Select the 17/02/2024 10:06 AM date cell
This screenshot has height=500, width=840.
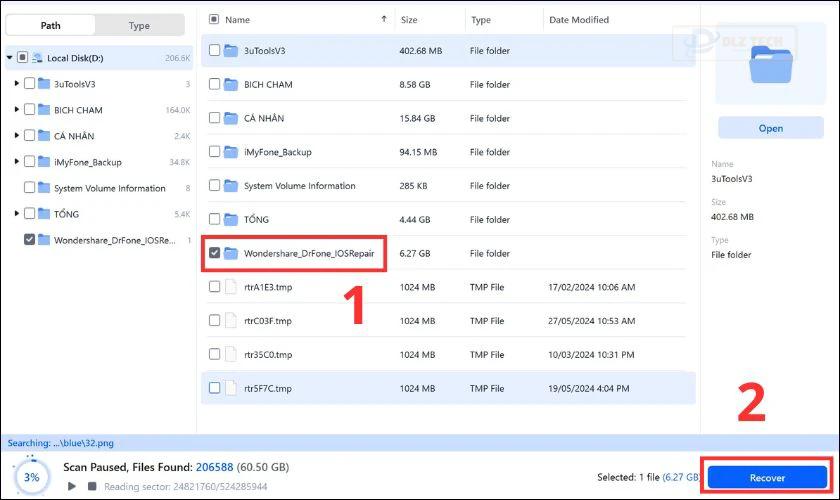pyautogui.click(x=591, y=287)
